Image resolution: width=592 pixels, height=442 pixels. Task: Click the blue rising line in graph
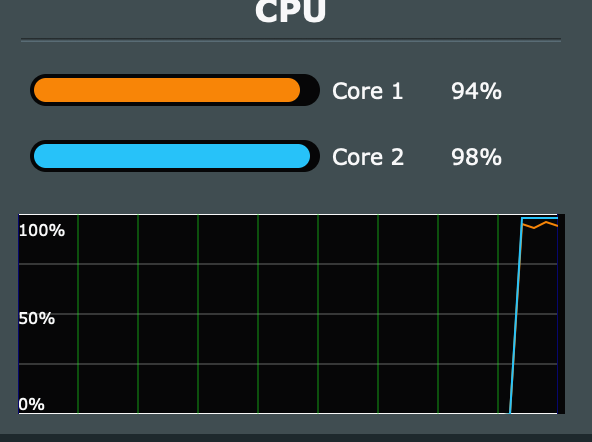coord(516,316)
